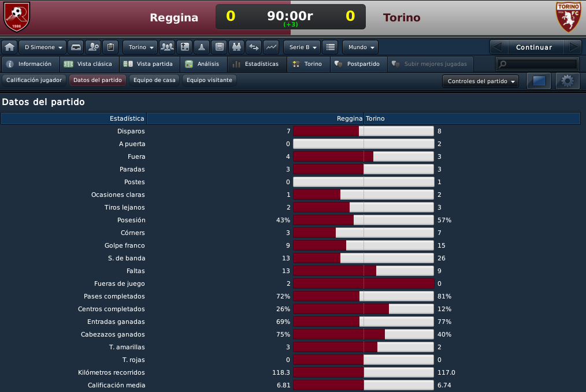Screen dimensions: 586x392
Task: Open the transfers arrows icon
Action: pos(254,47)
